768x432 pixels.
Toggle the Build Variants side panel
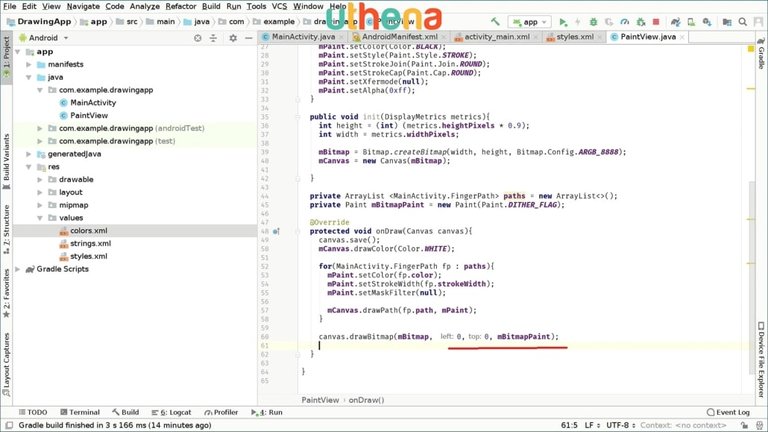[6, 160]
